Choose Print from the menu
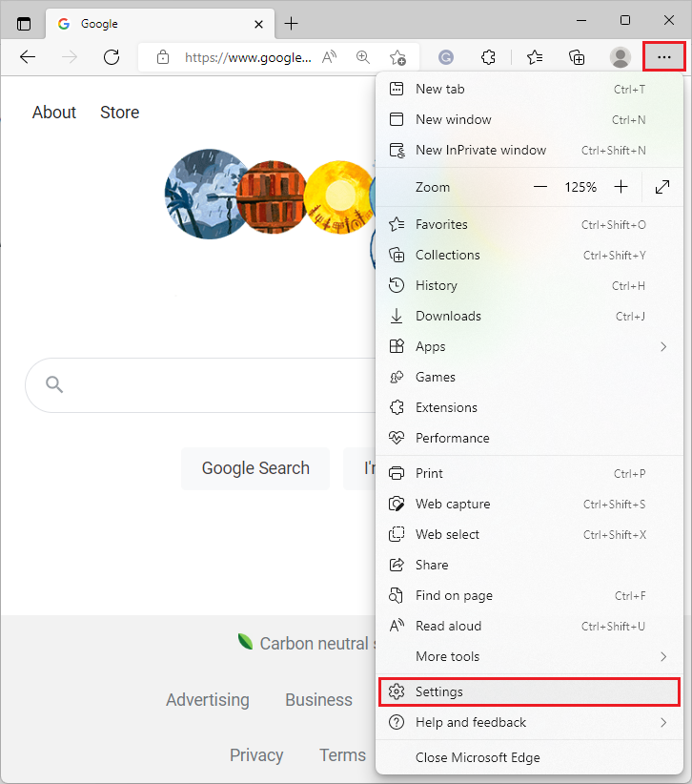Screen dimensions: 692x784 click(x=529, y=473)
